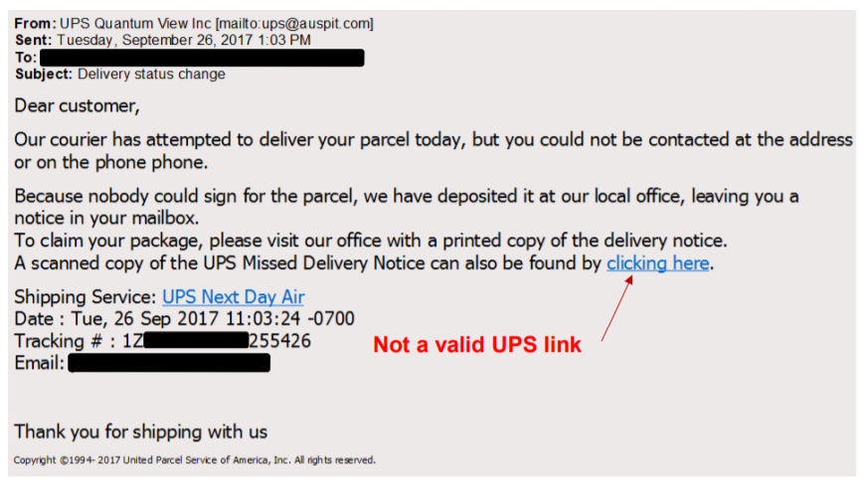Screen dimensions: 868x487
Task: Click the "From:" label
Action: 35,23
